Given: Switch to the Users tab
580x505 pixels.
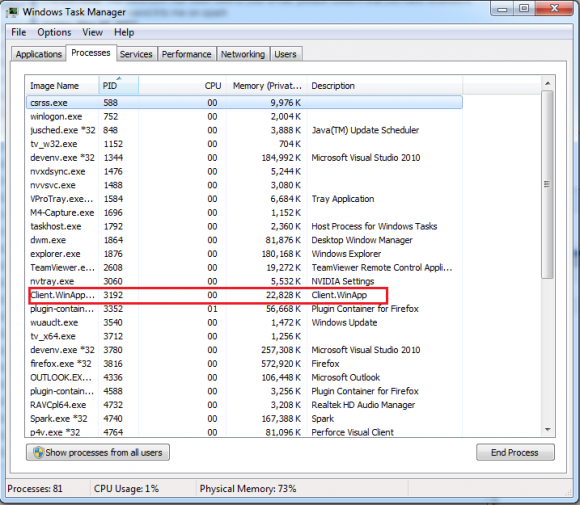Looking at the screenshot, I should pos(286,54).
